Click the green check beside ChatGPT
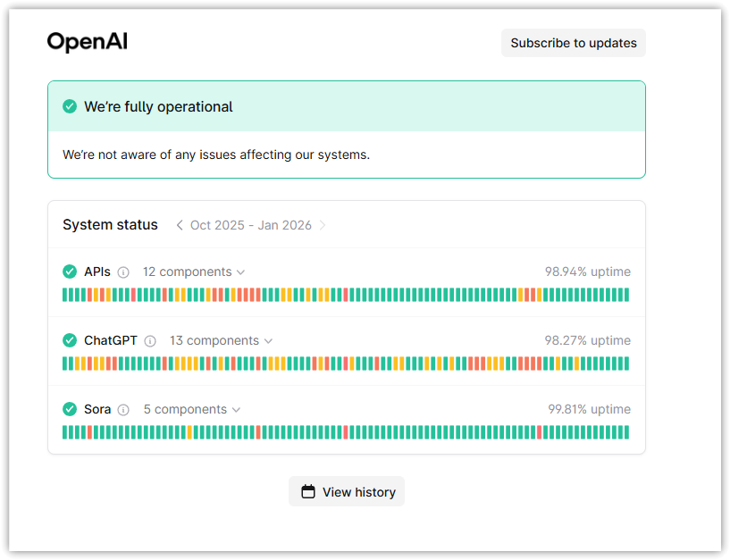This screenshot has width=730, height=560. coord(70,340)
